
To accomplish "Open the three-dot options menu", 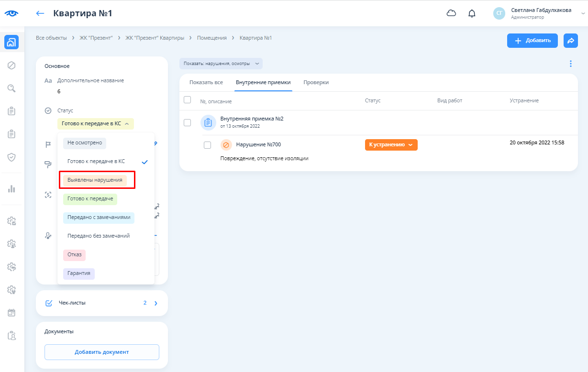I will pyautogui.click(x=570, y=64).
